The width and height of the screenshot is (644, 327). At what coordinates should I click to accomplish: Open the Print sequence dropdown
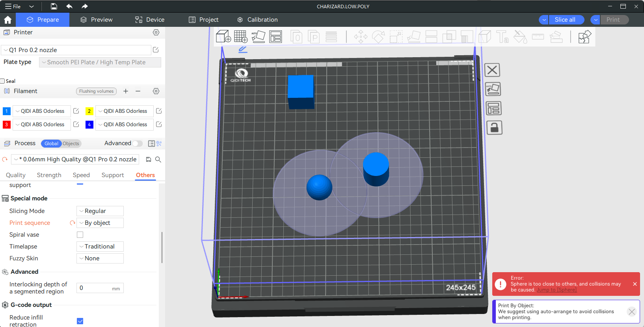coord(100,223)
